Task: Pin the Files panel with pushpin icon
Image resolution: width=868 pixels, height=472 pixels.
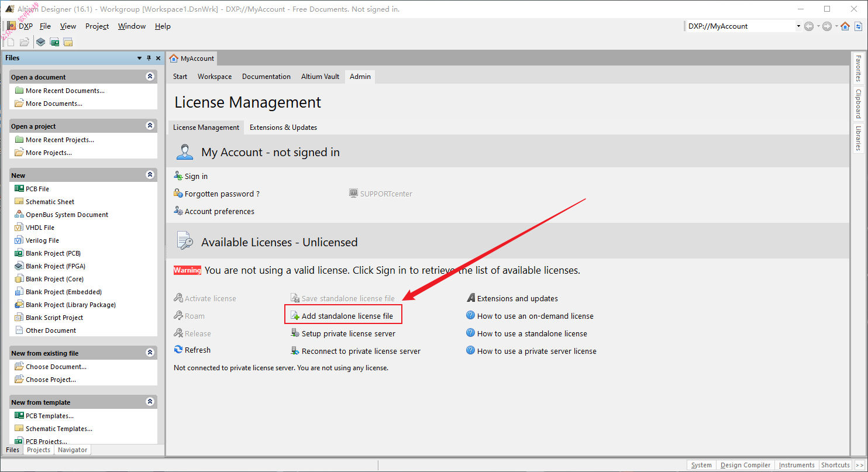Action: point(149,58)
